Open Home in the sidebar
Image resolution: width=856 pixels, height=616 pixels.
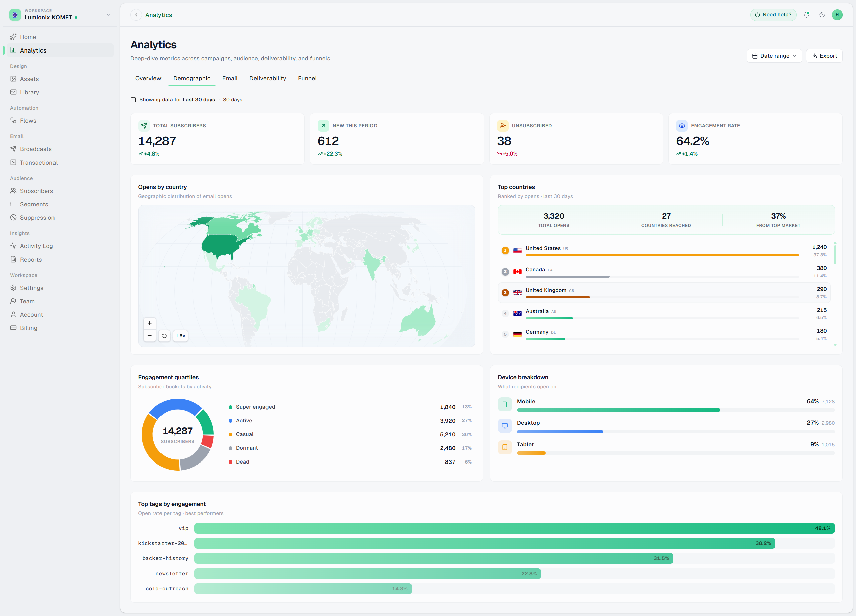[x=61, y=37]
